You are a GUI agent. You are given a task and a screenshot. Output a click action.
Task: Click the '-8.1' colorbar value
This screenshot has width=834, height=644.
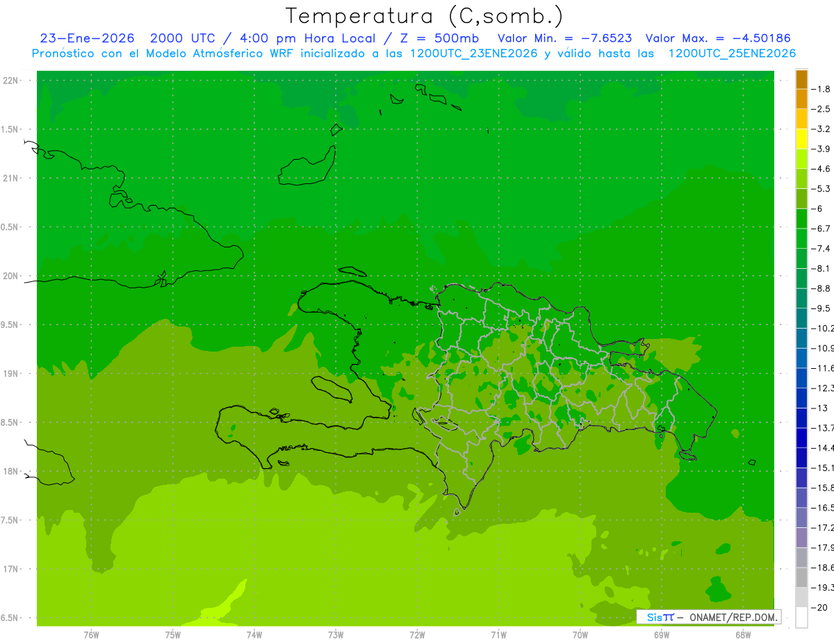(x=822, y=268)
